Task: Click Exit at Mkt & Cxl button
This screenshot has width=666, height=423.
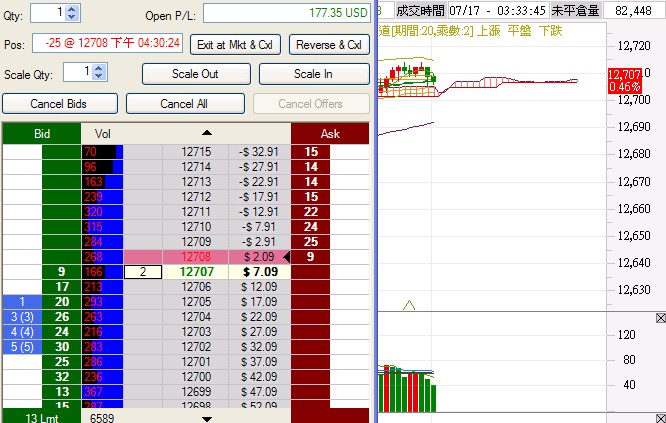Action: pos(235,45)
